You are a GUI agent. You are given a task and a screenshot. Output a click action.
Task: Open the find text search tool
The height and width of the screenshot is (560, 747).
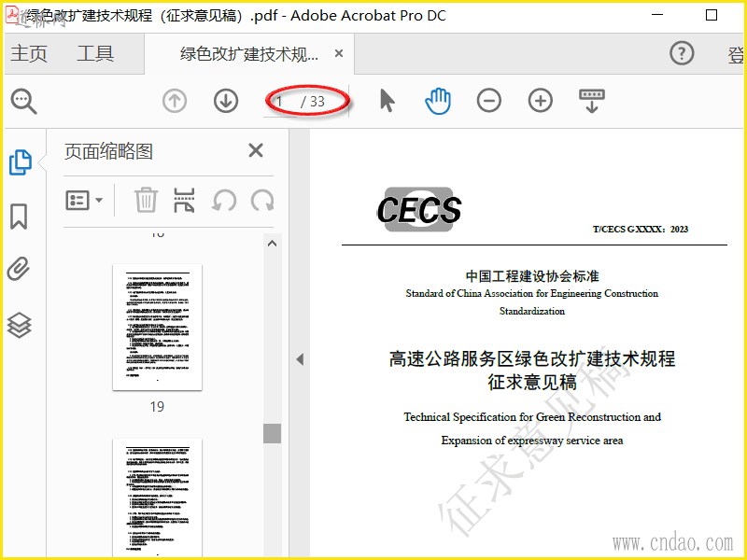pos(24,101)
